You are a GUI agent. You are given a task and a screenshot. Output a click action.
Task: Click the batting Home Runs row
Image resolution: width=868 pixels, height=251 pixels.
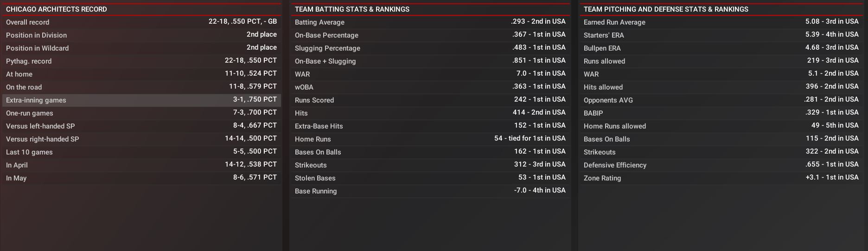[x=430, y=139]
